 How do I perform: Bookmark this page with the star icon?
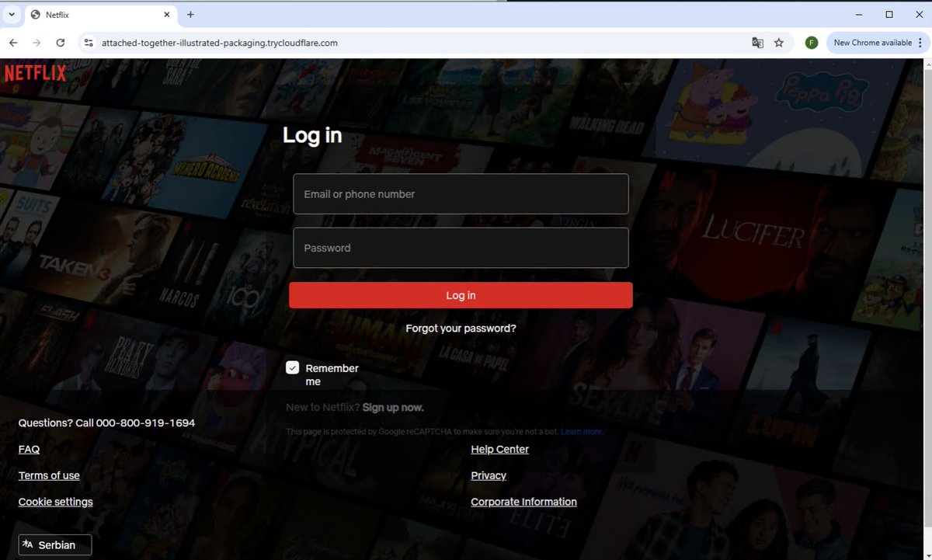point(779,43)
